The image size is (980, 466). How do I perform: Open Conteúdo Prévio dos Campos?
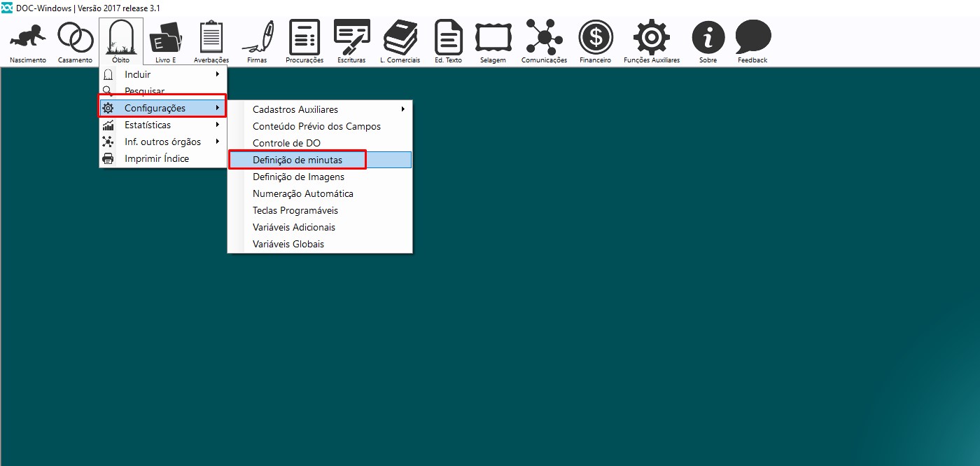(x=320, y=126)
